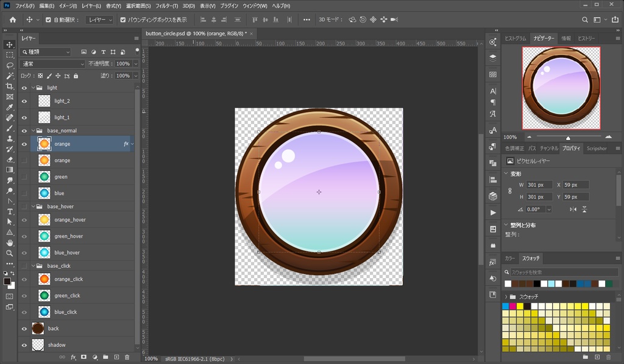The height and width of the screenshot is (364, 624).
Task: Open layer styles with the fx icon
Action: (x=73, y=357)
